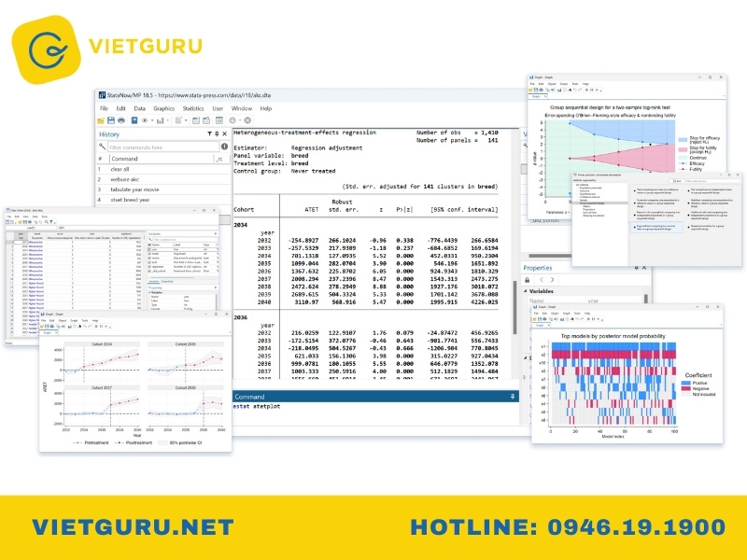The width and height of the screenshot is (747, 560).
Task: Click the History panel filter funnel icon
Action: [209, 134]
